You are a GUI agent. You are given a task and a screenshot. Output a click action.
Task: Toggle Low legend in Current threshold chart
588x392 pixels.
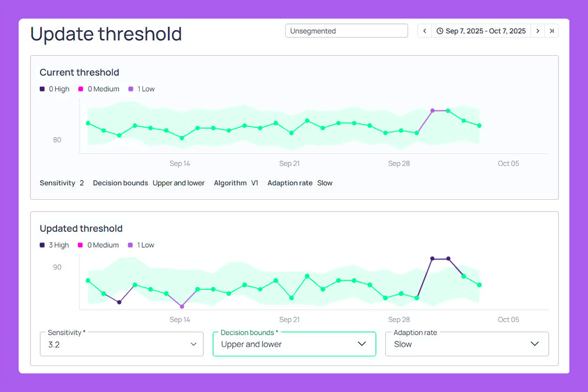click(142, 89)
